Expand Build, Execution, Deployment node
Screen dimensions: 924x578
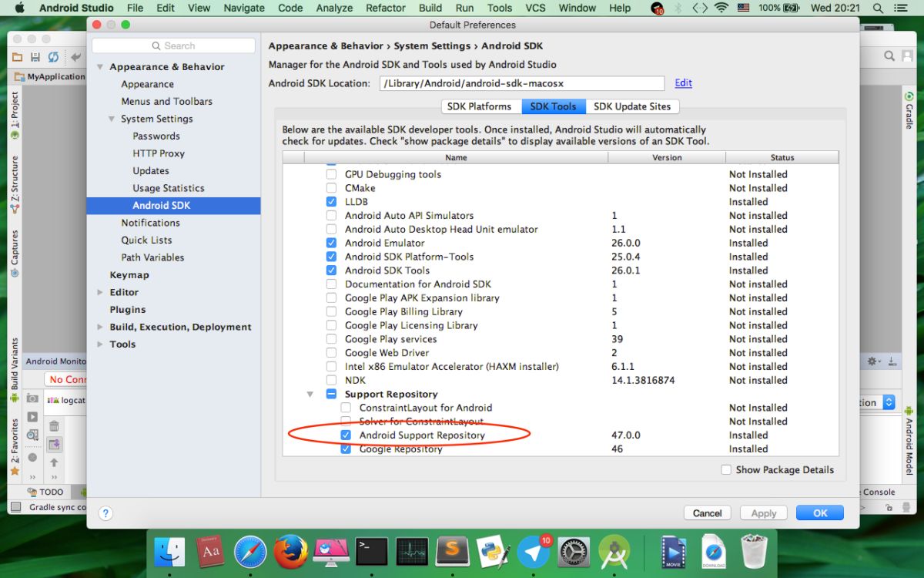(100, 327)
